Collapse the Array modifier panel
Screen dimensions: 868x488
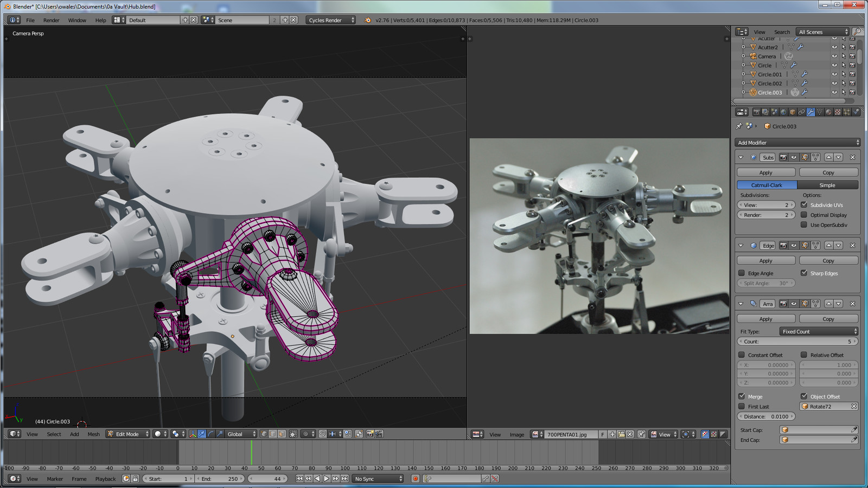(x=741, y=304)
